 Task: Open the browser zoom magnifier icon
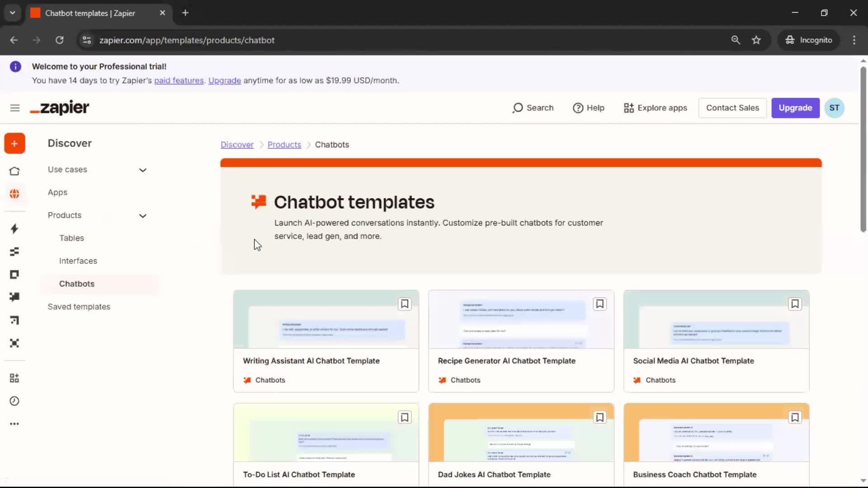click(736, 40)
